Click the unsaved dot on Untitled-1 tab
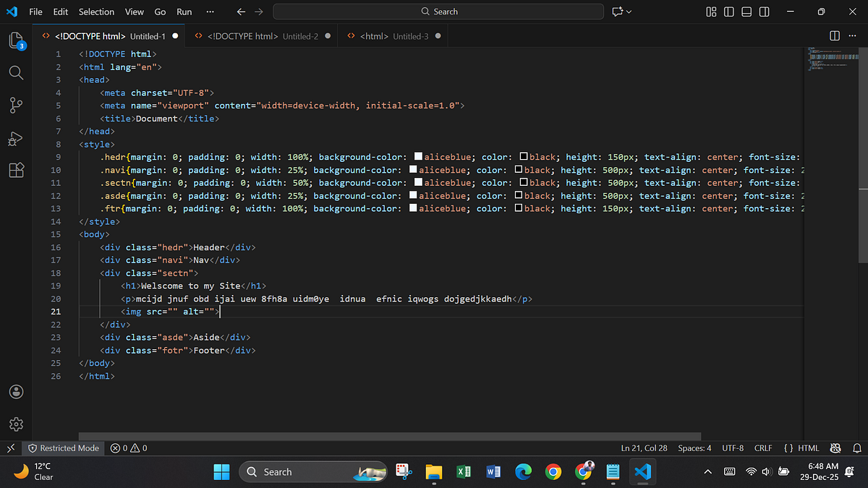868x488 pixels. pyautogui.click(x=175, y=36)
